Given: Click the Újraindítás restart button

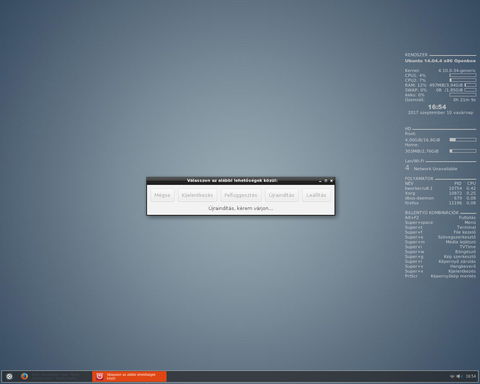Looking at the screenshot, I should (x=281, y=195).
